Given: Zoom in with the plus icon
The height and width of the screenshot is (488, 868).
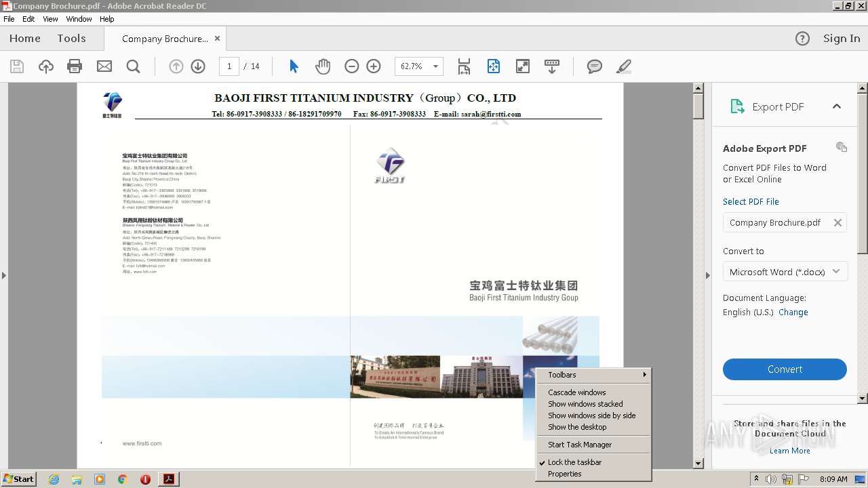Looking at the screenshot, I should 374,66.
